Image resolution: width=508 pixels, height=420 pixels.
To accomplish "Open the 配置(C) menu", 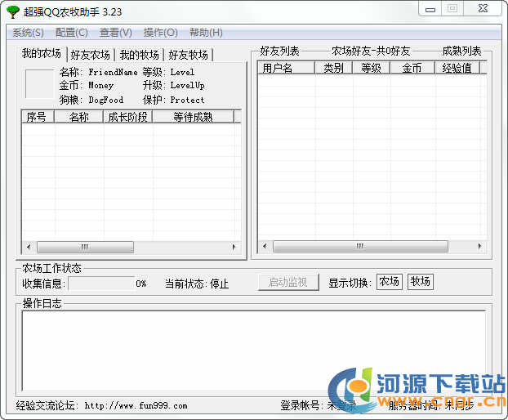I will pos(72,33).
